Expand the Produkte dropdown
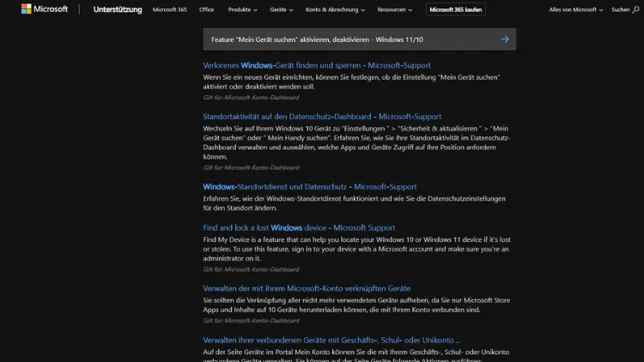 point(243,9)
